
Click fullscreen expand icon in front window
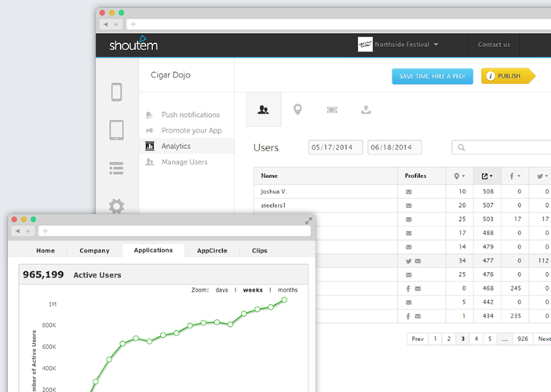coord(308,221)
